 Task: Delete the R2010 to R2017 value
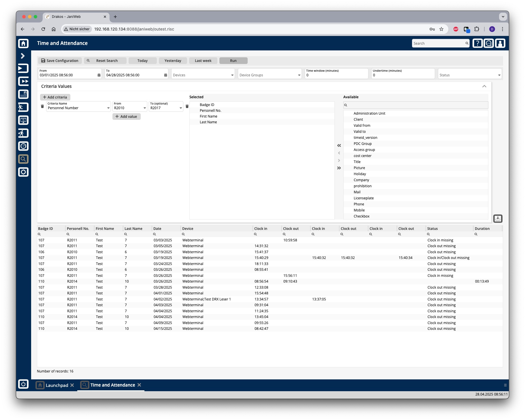click(x=187, y=106)
